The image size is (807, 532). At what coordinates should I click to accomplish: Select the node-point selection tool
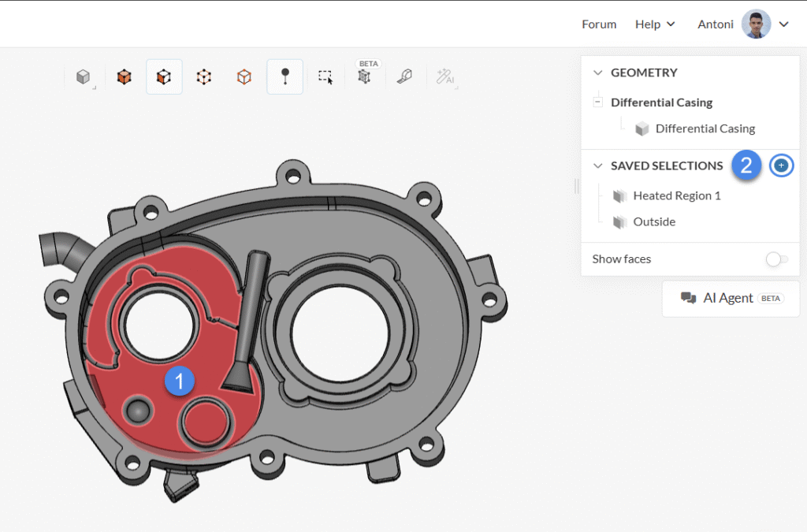(x=204, y=76)
